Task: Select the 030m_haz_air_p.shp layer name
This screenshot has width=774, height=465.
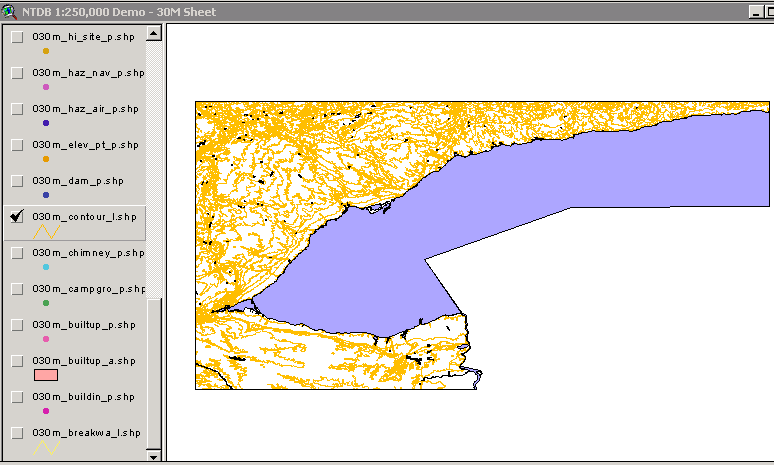Action: [x=85, y=109]
